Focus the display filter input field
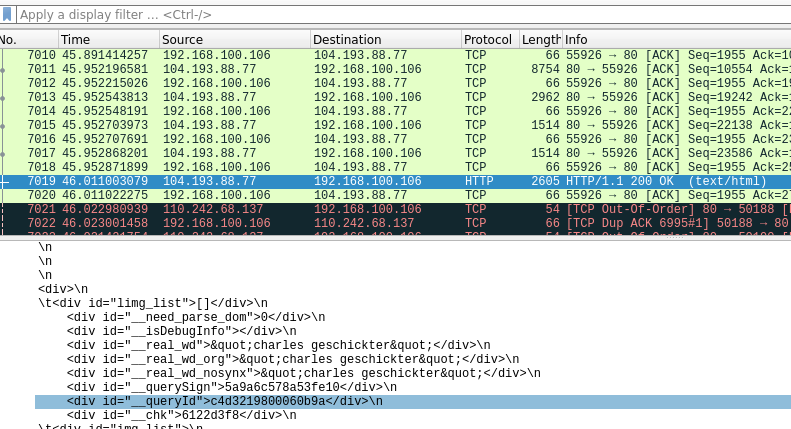791x429 pixels. [x=404, y=15]
